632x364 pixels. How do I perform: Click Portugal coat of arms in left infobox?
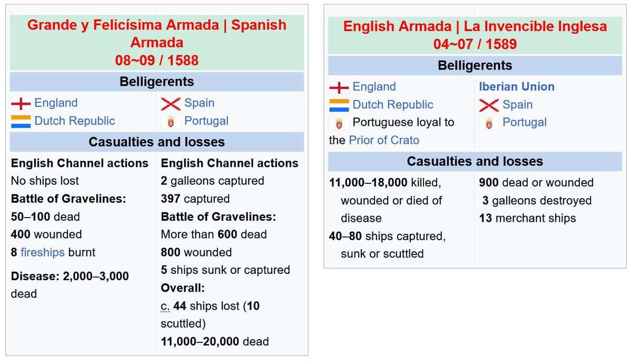[x=171, y=122]
